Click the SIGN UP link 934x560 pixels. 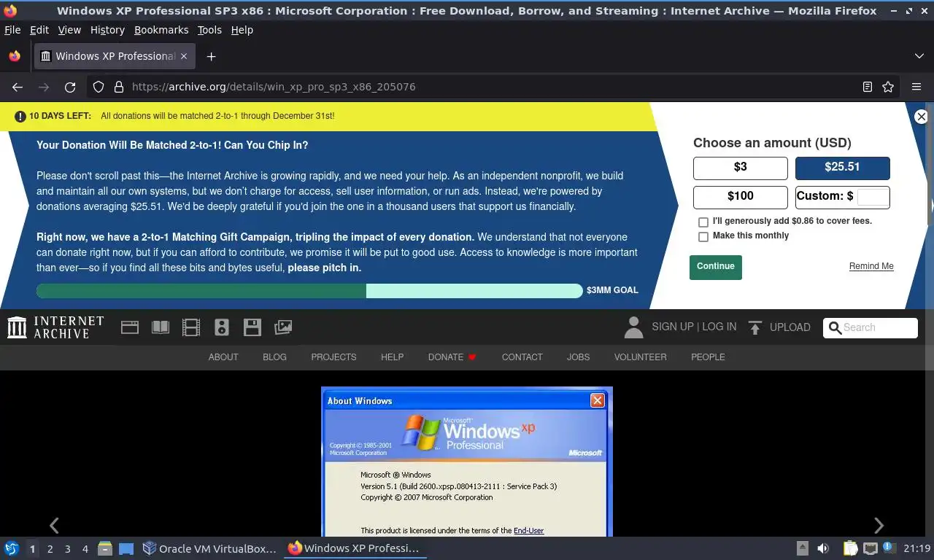tap(673, 327)
